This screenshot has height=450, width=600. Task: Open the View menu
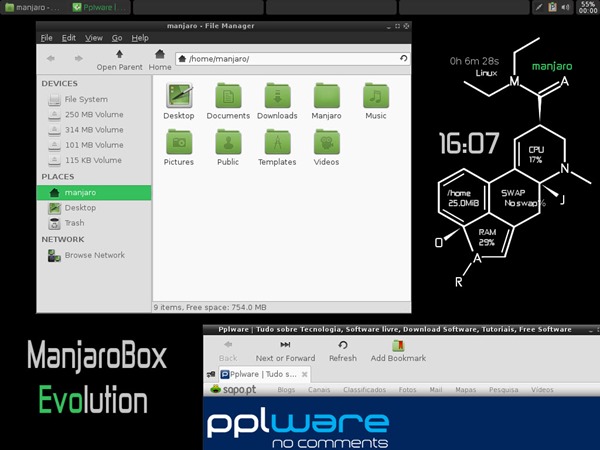[94, 38]
